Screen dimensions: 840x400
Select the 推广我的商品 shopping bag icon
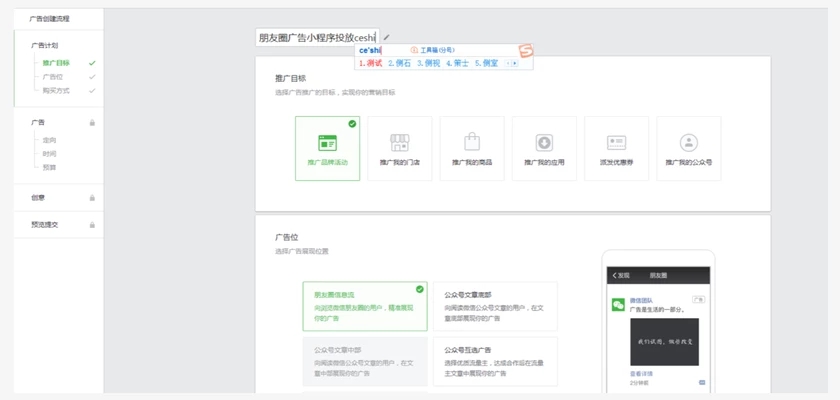(472, 143)
